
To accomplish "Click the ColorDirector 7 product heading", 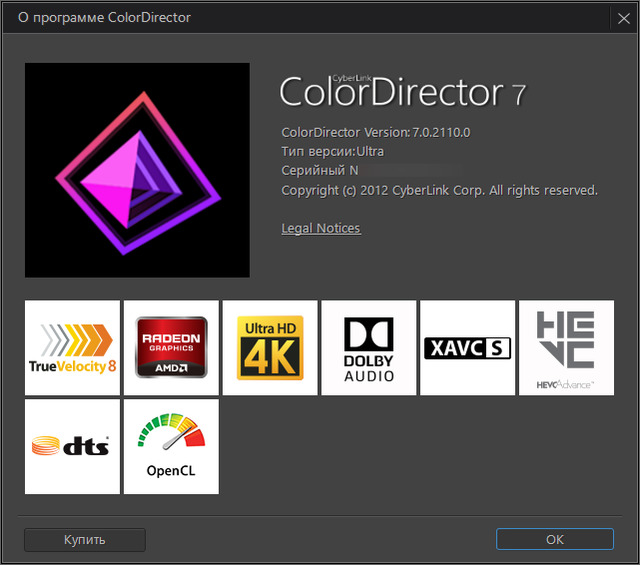I will pos(402,93).
